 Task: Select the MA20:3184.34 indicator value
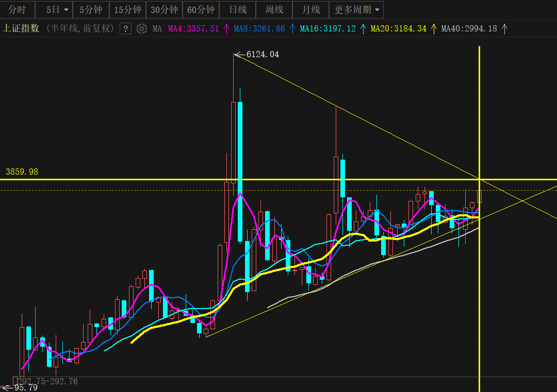[x=398, y=29]
